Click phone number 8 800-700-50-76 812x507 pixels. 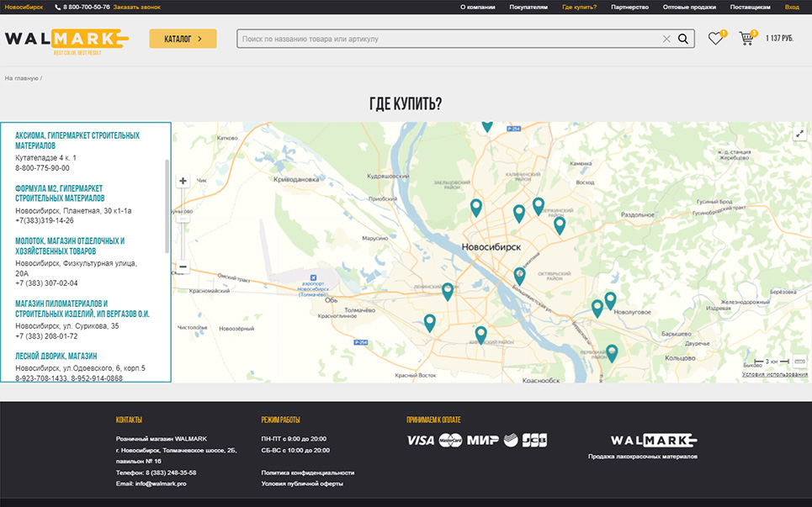tap(87, 8)
